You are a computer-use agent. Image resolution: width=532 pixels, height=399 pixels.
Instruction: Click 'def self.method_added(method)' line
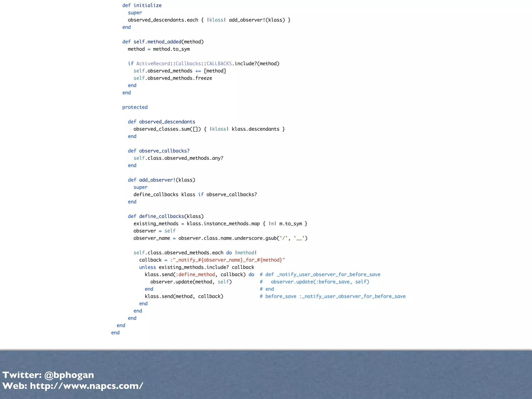(163, 42)
